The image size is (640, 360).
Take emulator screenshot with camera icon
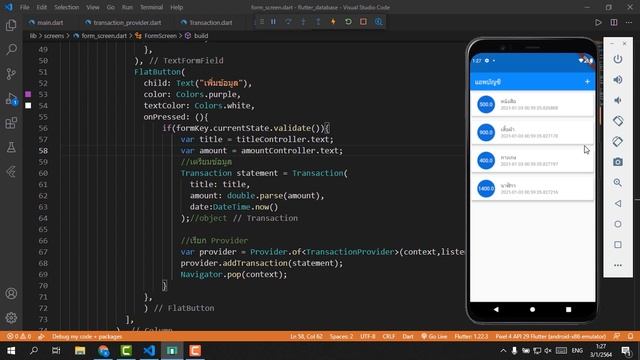(x=618, y=162)
